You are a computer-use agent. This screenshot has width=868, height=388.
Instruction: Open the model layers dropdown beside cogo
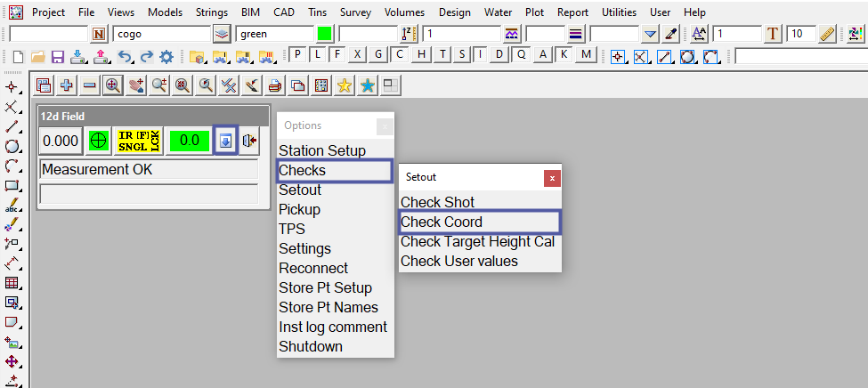click(x=223, y=34)
